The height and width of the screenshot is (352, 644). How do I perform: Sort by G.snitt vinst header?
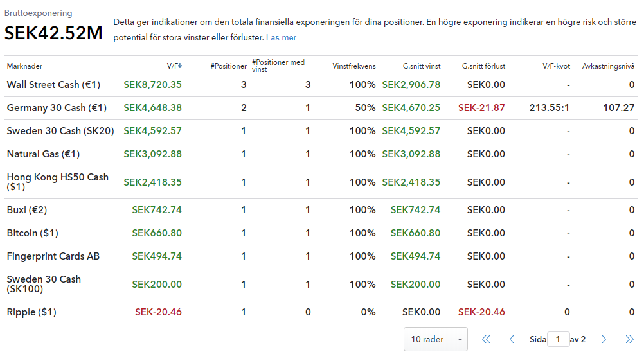tap(422, 66)
